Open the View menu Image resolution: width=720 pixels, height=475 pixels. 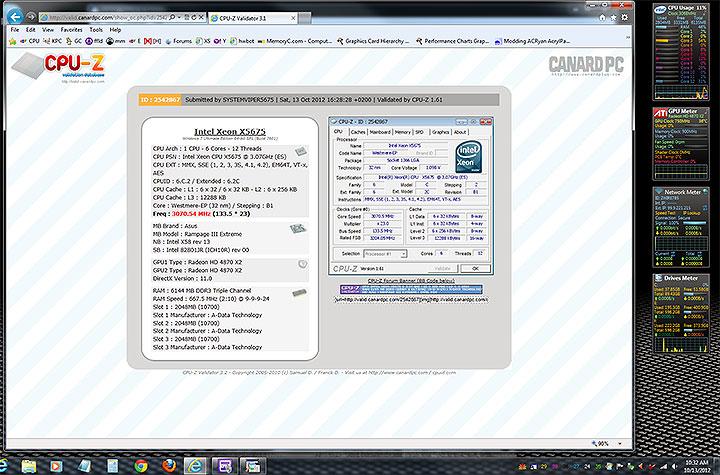48,29
